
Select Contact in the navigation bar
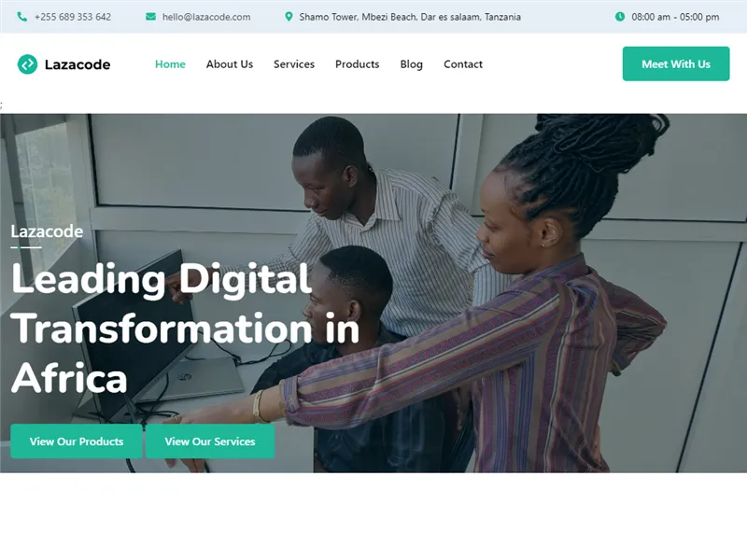(463, 64)
